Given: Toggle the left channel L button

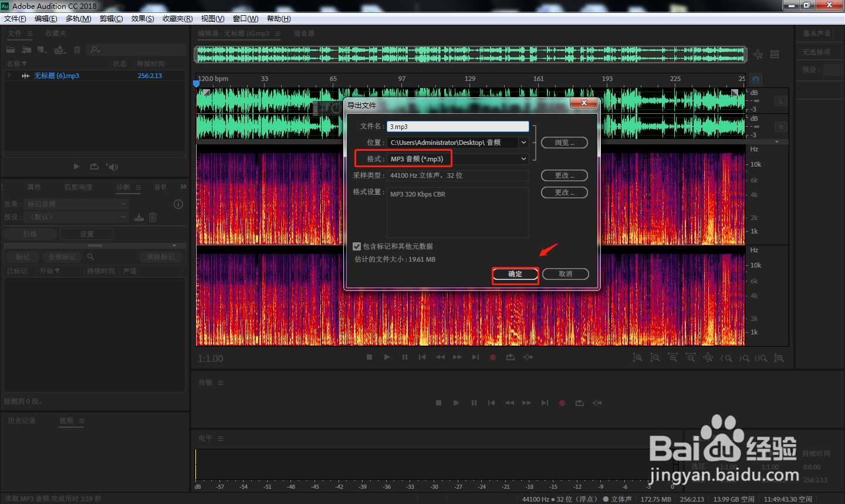Looking at the screenshot, I should tap(781, 101).
